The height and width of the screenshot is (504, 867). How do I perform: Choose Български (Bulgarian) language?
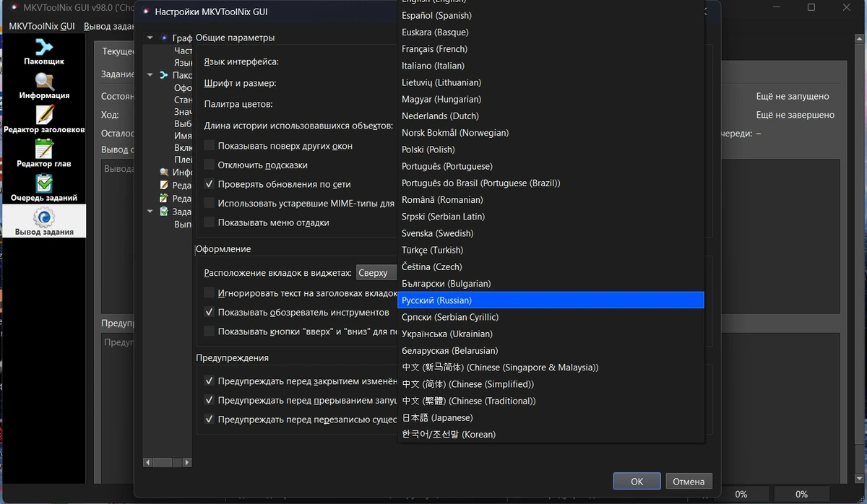click(551, 283)
